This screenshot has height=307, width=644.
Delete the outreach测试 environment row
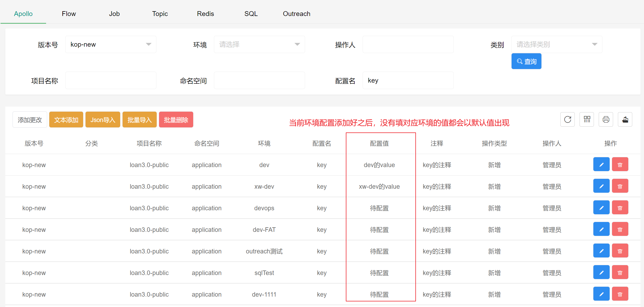coord(620,251)
